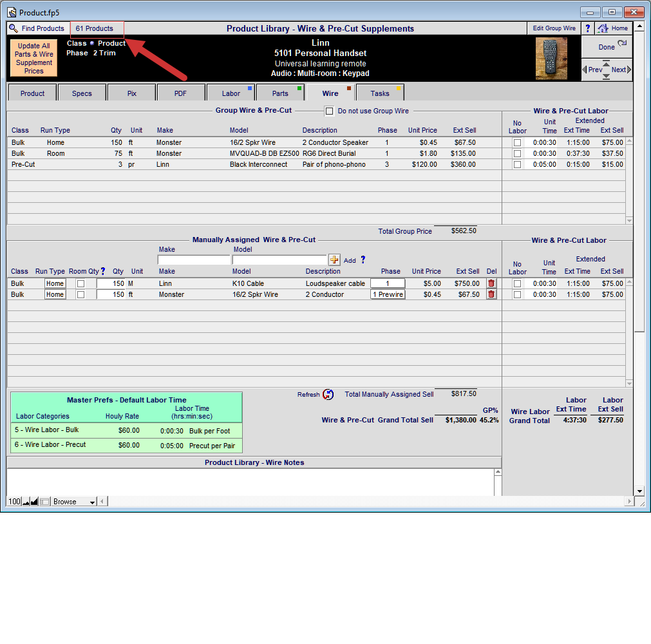Go to the previous product with Prev
651x644 pixels.
tap(592, 70)
